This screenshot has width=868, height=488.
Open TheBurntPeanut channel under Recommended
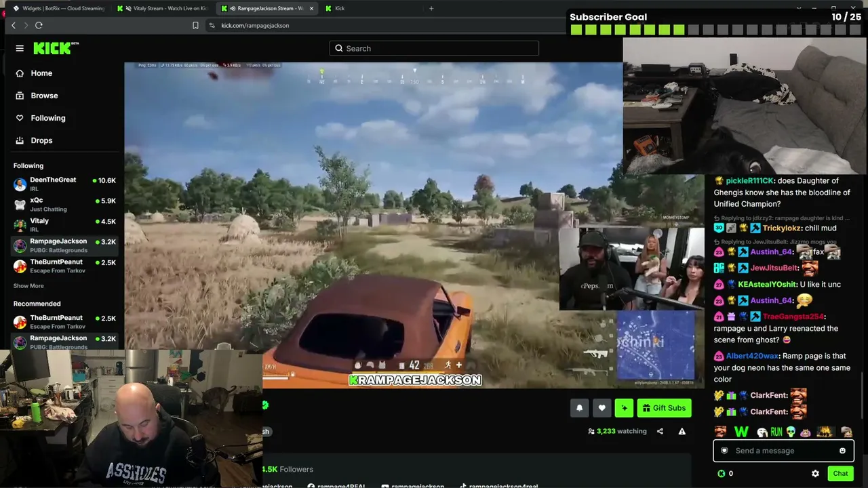pos(65,321)
